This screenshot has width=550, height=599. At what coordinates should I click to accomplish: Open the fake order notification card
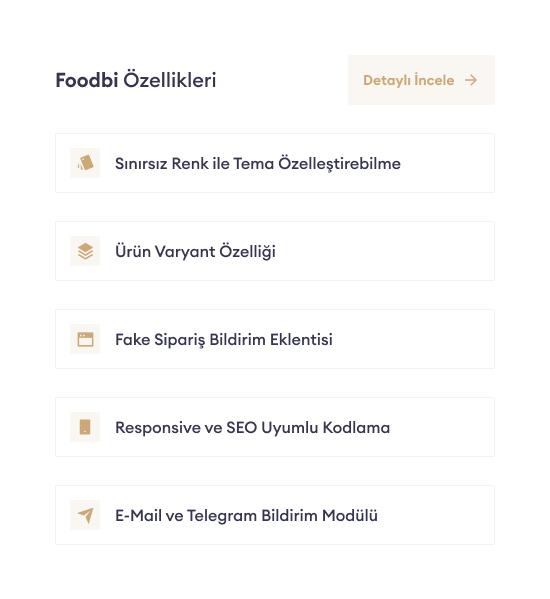pyautogui.click(x=275, y=339)
